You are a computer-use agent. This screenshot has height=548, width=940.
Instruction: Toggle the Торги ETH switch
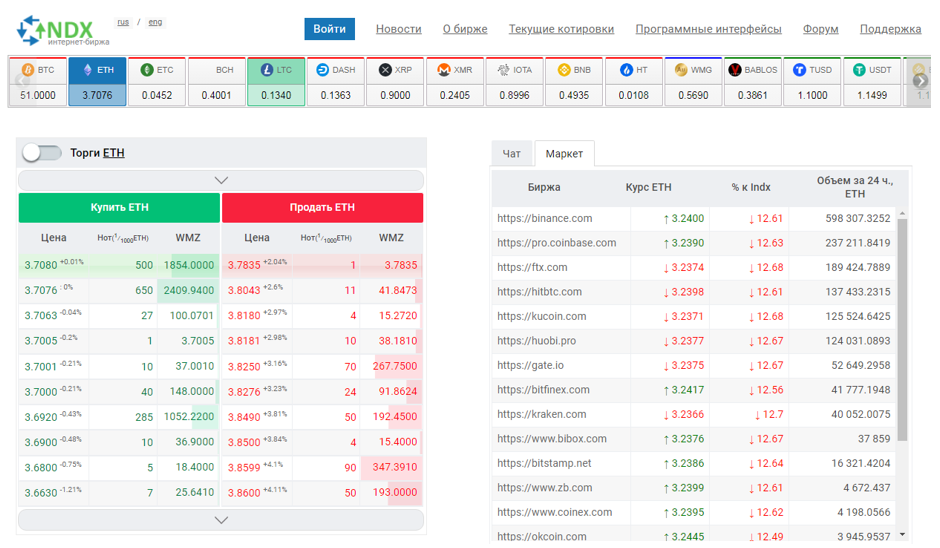coord(41,153)
